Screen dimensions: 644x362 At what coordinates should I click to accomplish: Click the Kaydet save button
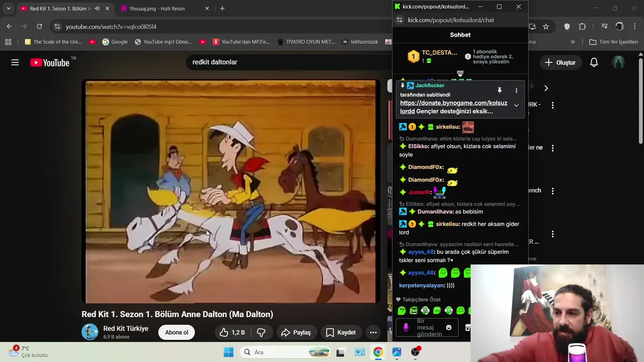click(341, 332)
